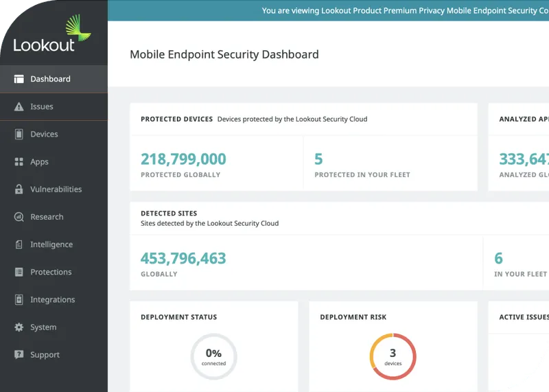Viewport: 549px width, 392px height.
Task: Click the Intelligence document icon
Action: coord(19,244)
